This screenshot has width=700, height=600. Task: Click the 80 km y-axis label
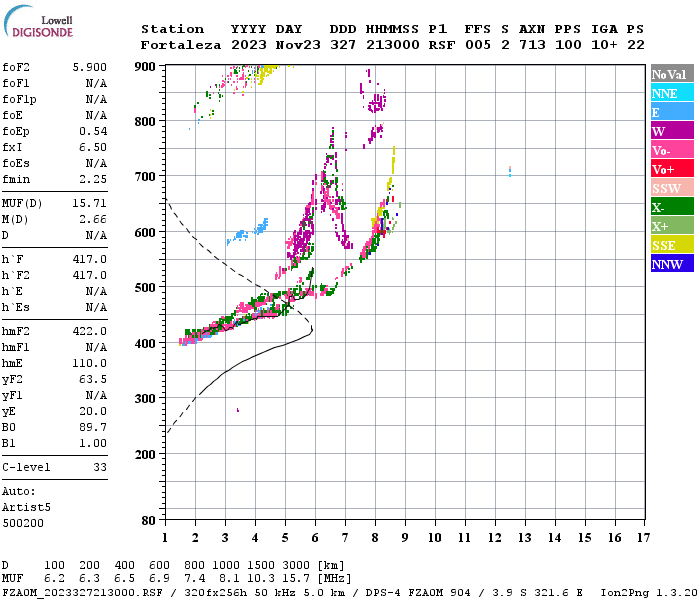pos(149,521)
